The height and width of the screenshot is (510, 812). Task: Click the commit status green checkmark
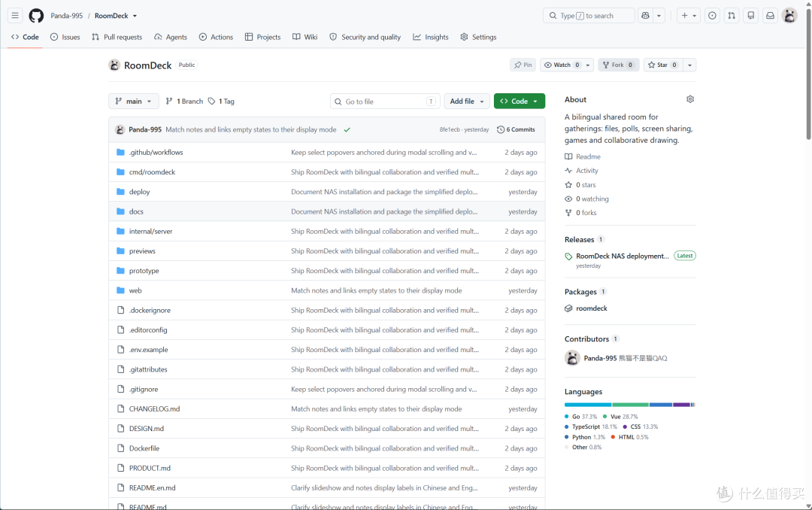tap(347, 129)
